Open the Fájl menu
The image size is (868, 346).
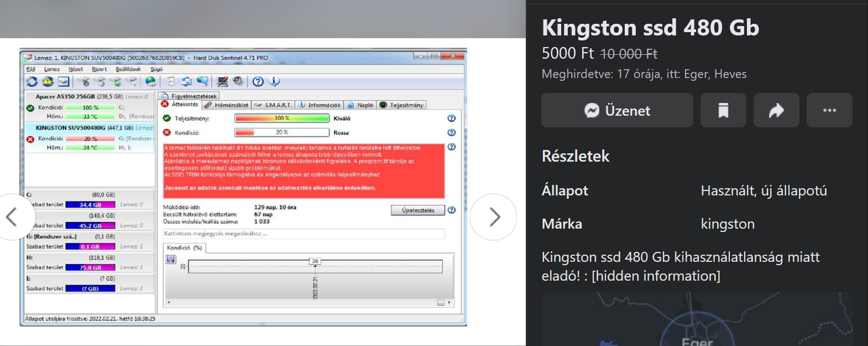31,69
